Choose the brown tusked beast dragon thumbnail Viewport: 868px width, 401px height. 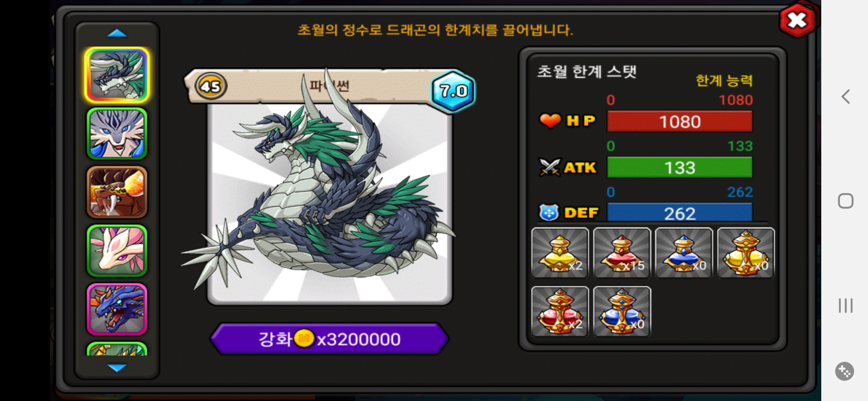pos(117,192)
